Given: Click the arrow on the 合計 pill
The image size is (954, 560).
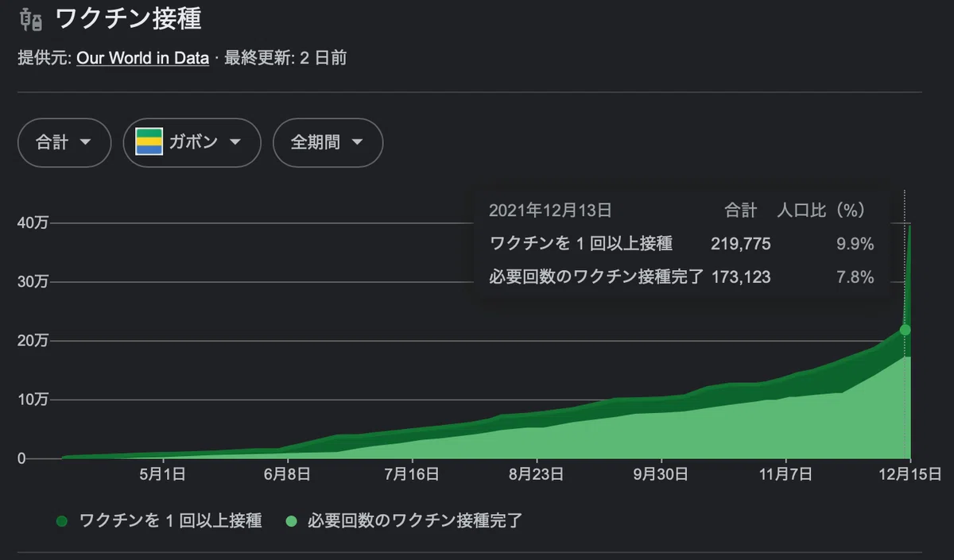Looking at the screenshot, I should tap(85, 142).
